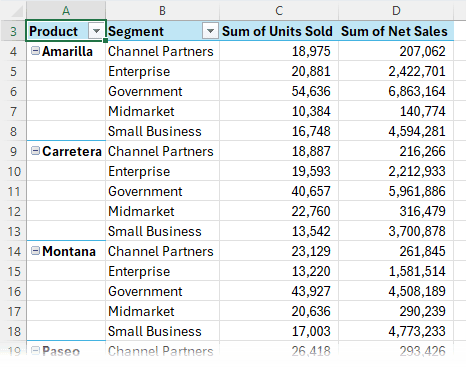The height and width of the screenshot is (372, 466).
Task: Collapse the Paseo product group
Action: 35,350
